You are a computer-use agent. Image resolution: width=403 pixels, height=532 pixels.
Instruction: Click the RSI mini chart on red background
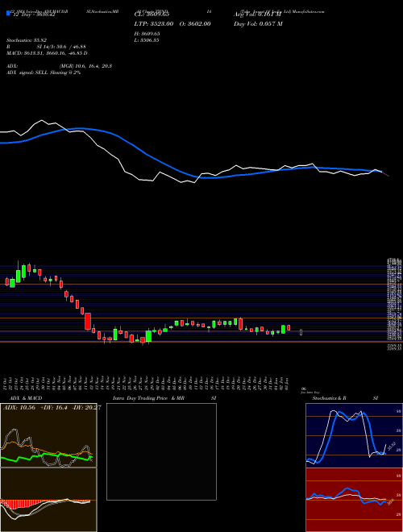(x=354, y=500)
